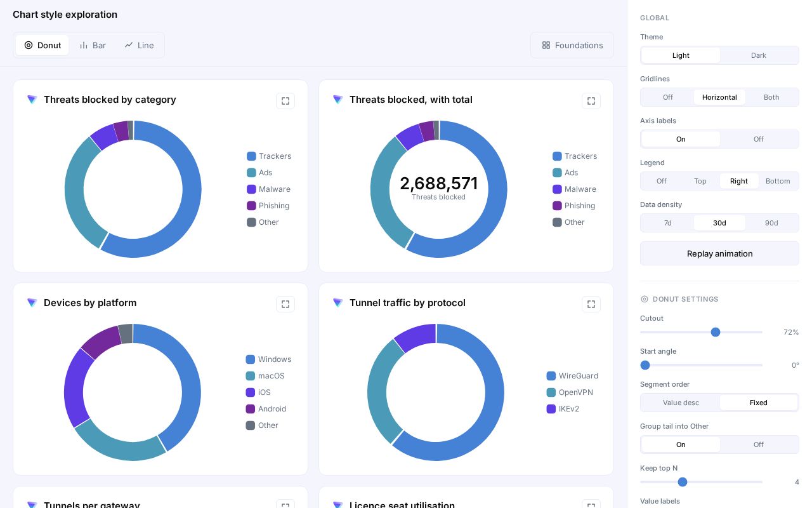Turn gridlines Off
Image resolution: width=812 pixels, height=508 pixels.
coord(668,97)
